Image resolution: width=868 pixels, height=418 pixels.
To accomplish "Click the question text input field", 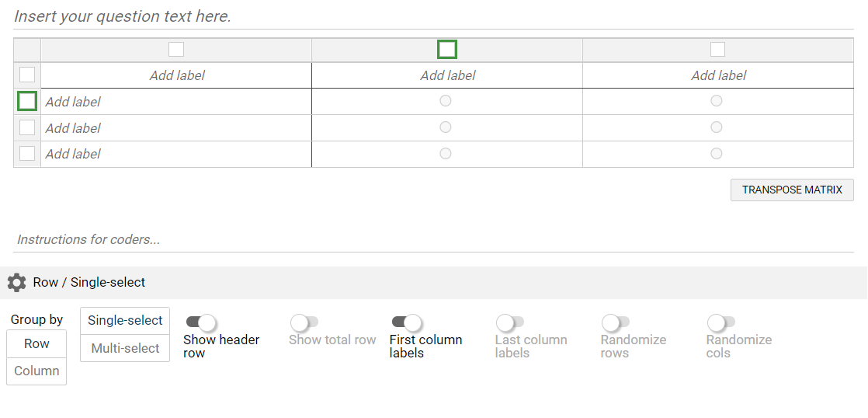I will point(433,16).
